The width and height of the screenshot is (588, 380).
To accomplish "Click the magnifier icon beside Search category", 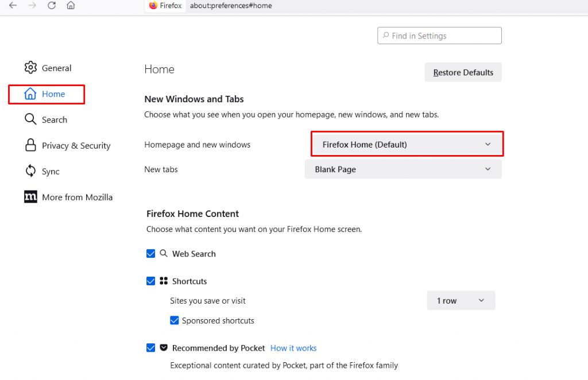I will click(30, 119).
